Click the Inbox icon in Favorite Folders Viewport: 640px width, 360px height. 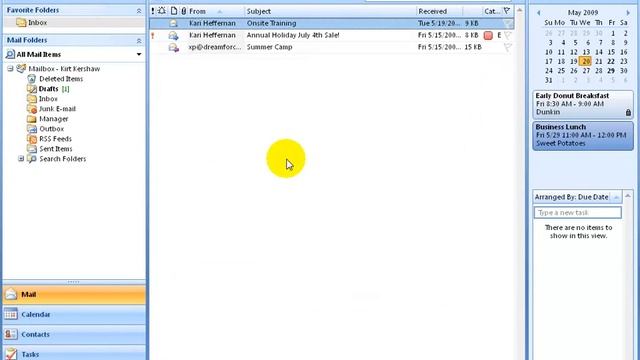point(21,22)
